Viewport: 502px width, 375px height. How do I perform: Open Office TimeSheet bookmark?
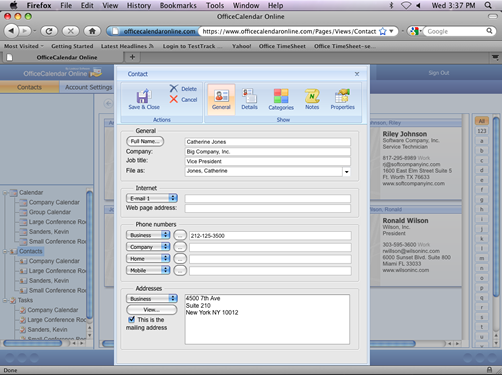282,46
